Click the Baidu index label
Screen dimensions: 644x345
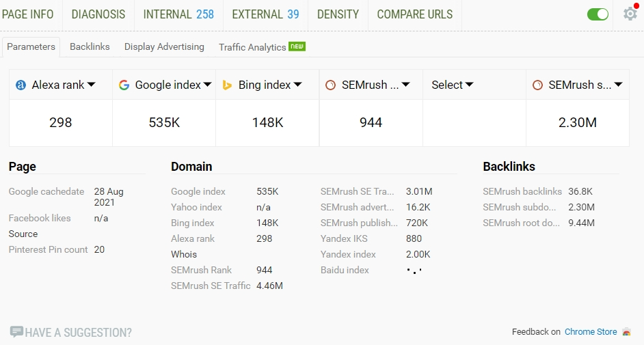pyautogui.click(x=345, y=270)
